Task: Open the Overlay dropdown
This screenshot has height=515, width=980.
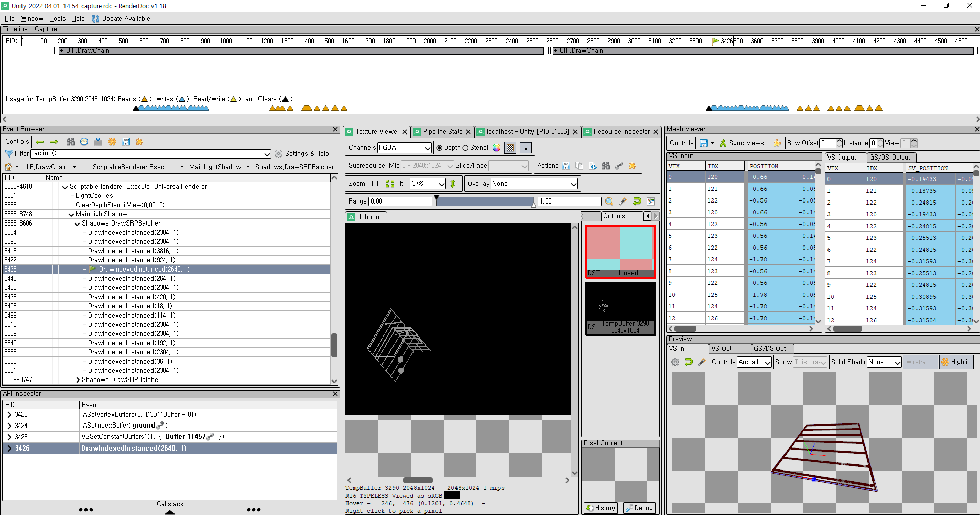Action: 534,184
